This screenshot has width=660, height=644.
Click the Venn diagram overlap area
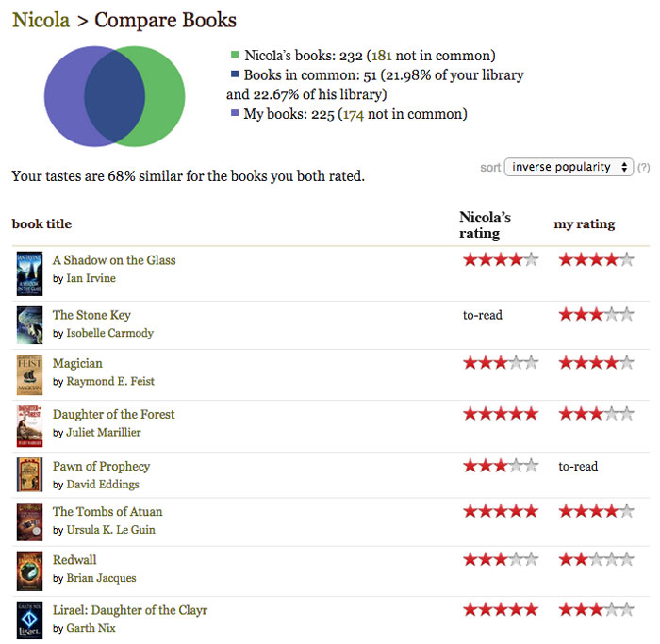click(x=114, y=97)
